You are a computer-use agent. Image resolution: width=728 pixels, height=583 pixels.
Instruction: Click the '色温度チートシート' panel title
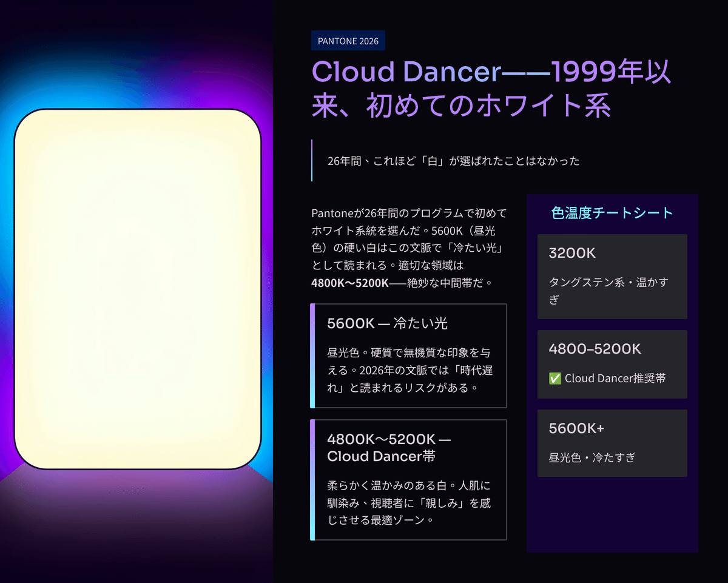point(612,213)
